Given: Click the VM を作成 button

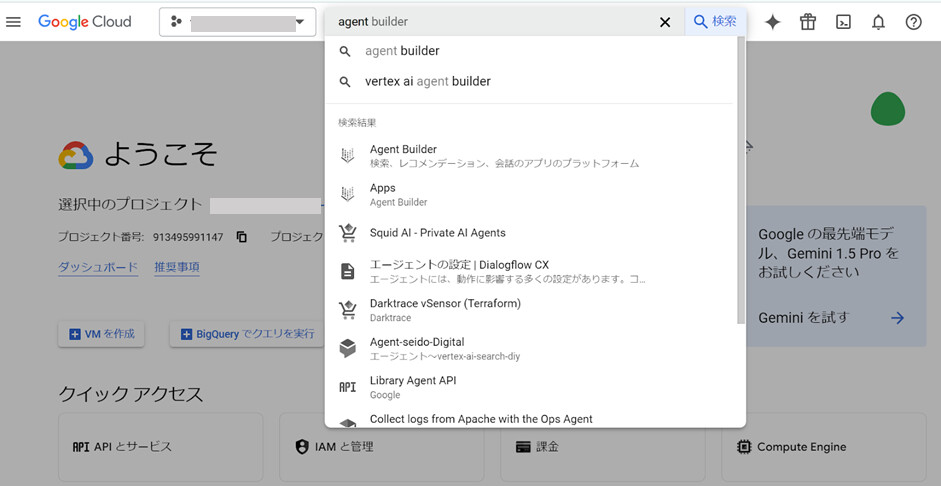Looking at the screenshot, I should tap(101, 334).
